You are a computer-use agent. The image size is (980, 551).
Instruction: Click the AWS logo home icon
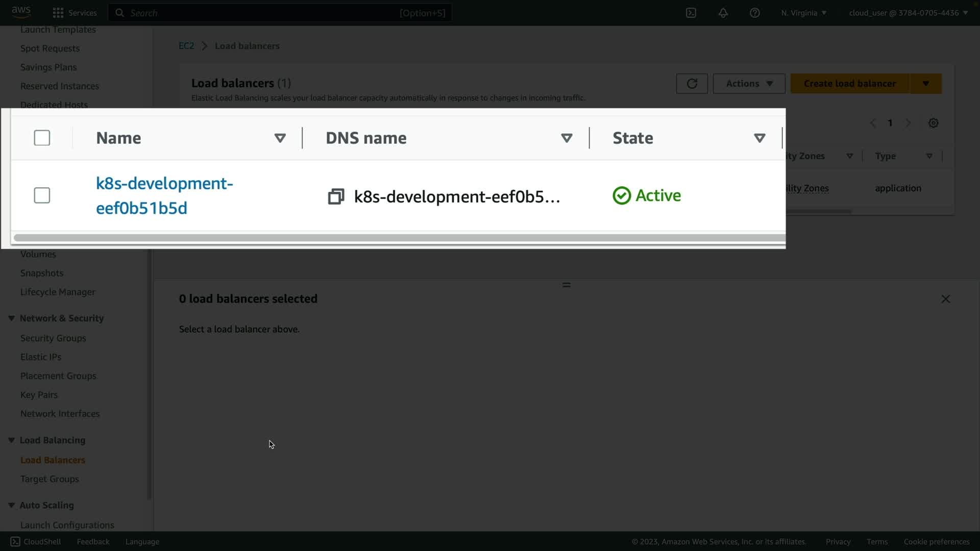[21, 11]
